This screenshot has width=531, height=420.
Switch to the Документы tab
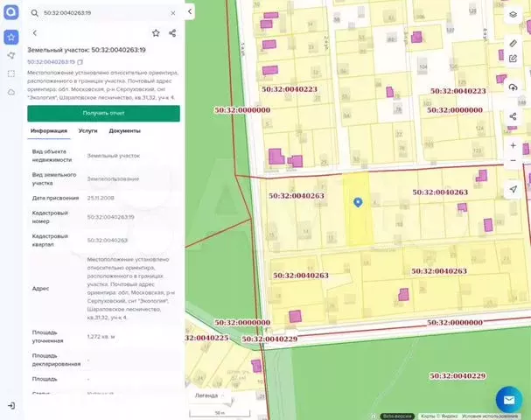(x=124, y=130)
